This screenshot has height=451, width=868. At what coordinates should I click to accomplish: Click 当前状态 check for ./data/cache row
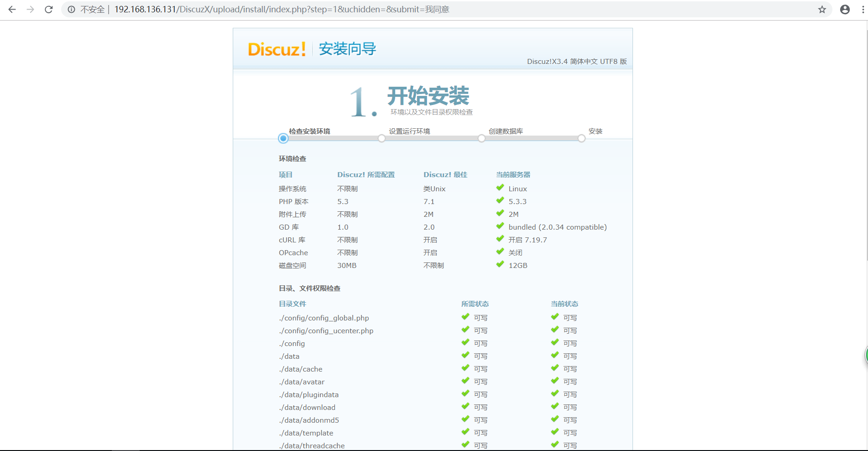click(x=555, y=367)
